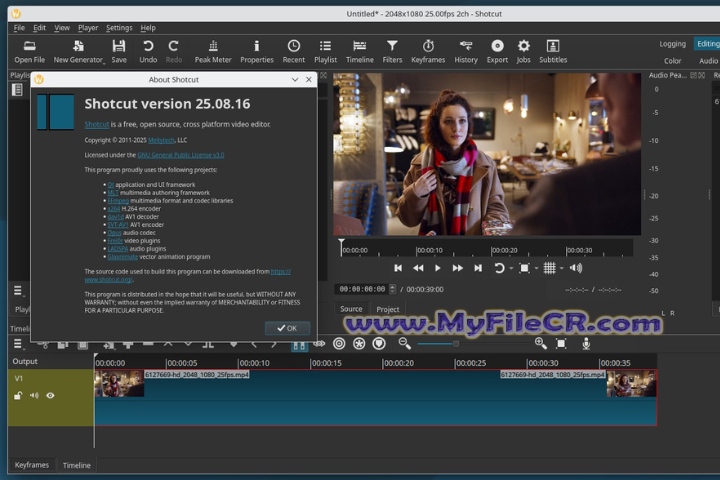The image size is (720, 480).
Task: Toggle ripple markers button
Action: point(379,343)
